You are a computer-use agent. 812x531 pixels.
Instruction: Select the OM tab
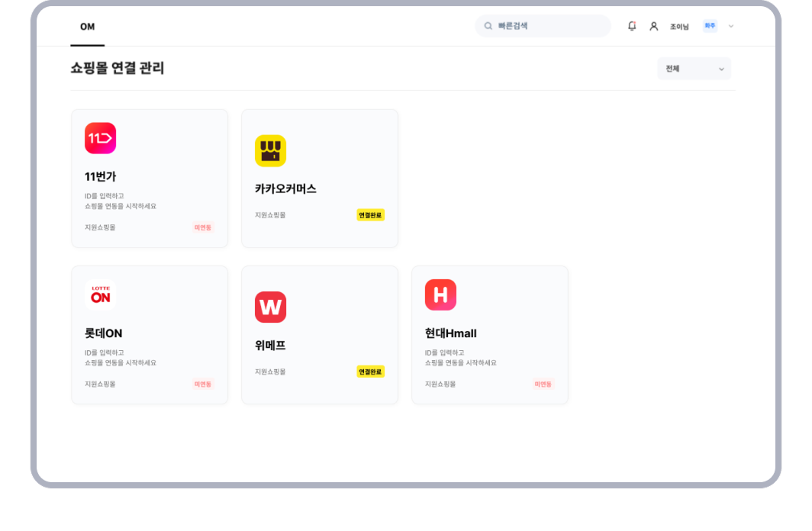[88, 27]
